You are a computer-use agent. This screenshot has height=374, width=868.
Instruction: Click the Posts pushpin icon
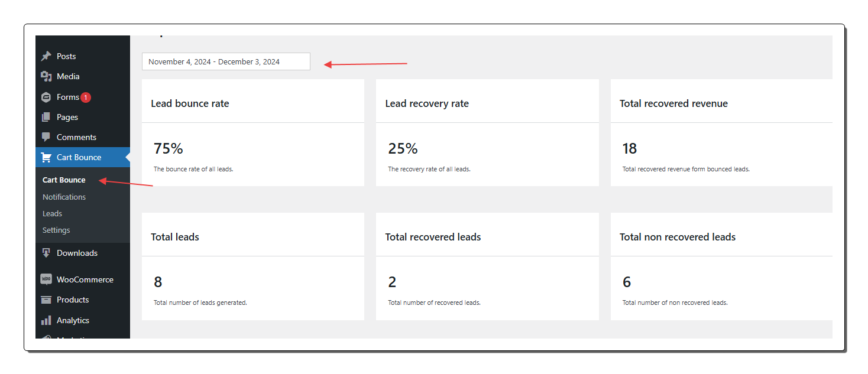(46, 57)
